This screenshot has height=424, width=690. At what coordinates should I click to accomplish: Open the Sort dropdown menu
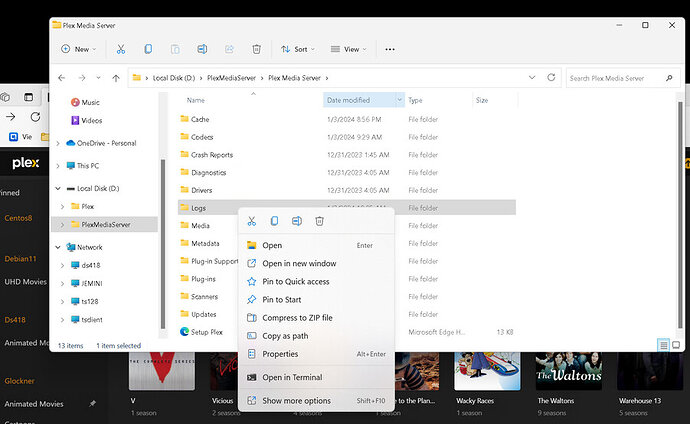(298, 49)
